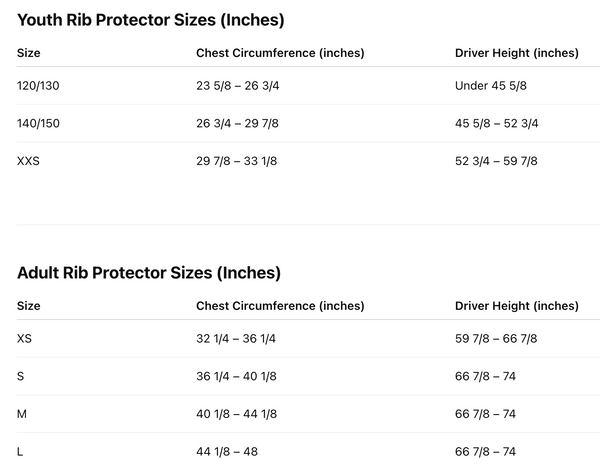
Task: Click the 59 7/8 – 66 7/8 height cell
Action: (496, 339)
